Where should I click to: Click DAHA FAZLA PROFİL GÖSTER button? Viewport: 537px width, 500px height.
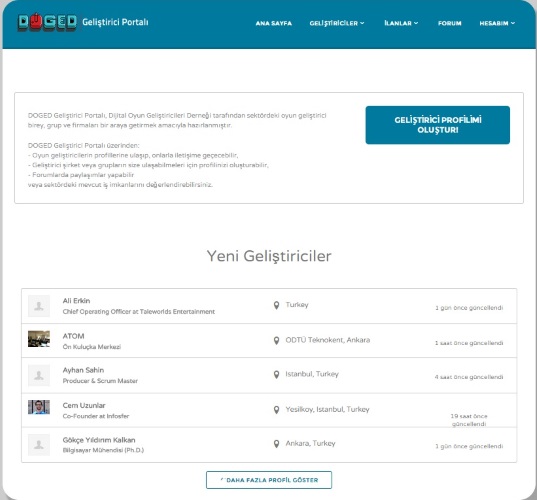[269, 480]
